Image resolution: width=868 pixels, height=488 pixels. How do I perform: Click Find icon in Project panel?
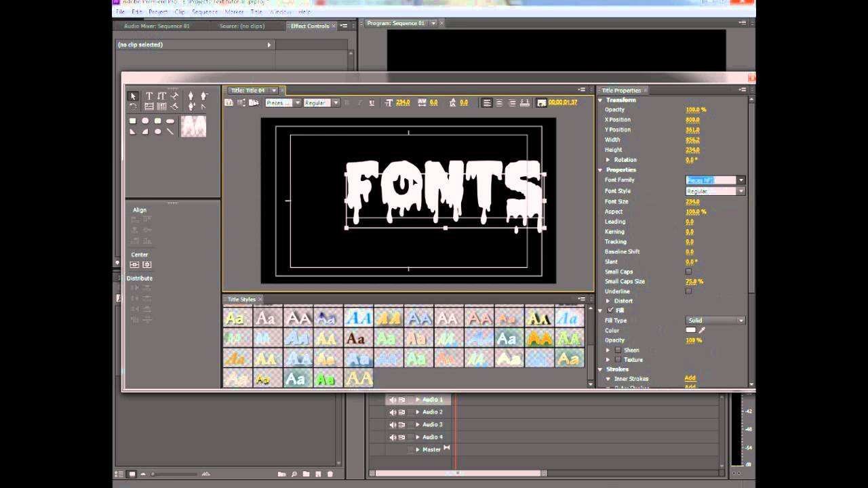coord(294,474)
